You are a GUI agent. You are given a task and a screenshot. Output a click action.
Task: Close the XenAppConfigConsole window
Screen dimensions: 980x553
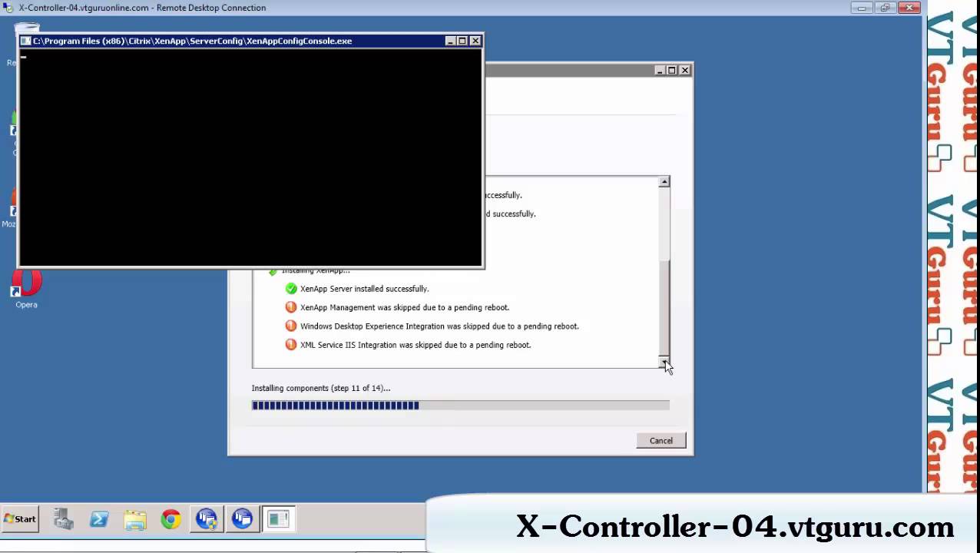[475, 41]
